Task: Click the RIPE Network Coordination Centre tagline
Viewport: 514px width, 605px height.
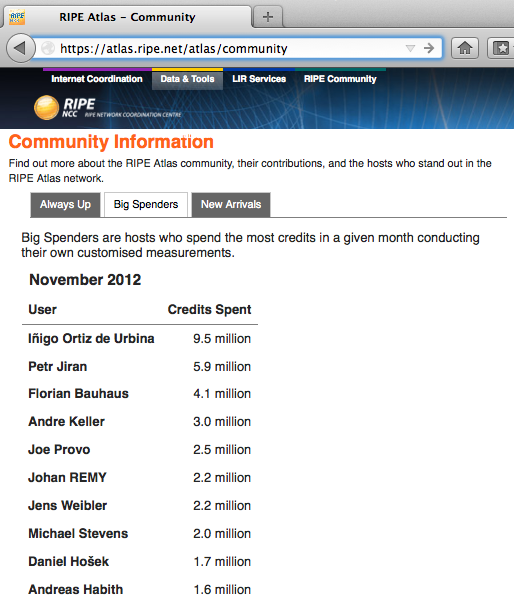Action: [133, 115]
